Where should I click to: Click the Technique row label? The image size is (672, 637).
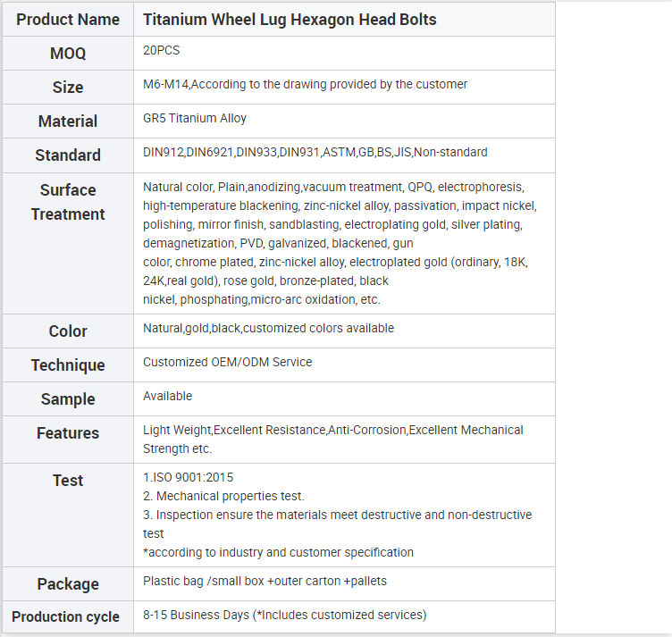pyautogui.click(x=68, y=365)
